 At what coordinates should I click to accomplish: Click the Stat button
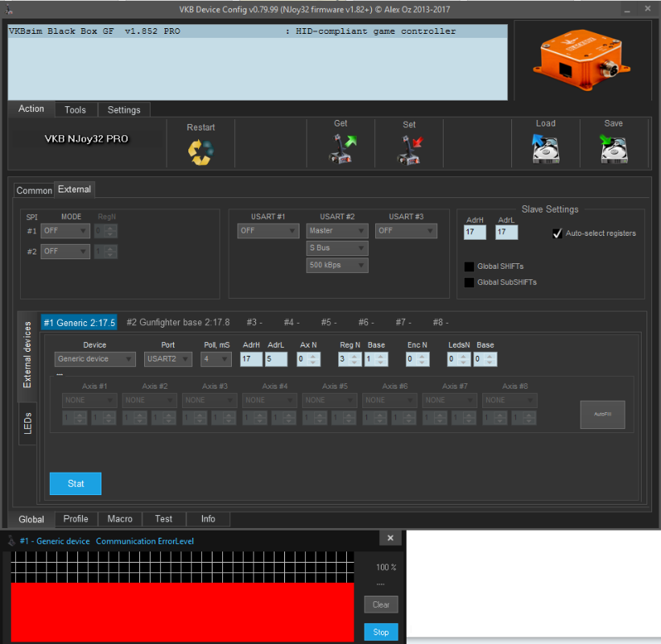point(76,484)
